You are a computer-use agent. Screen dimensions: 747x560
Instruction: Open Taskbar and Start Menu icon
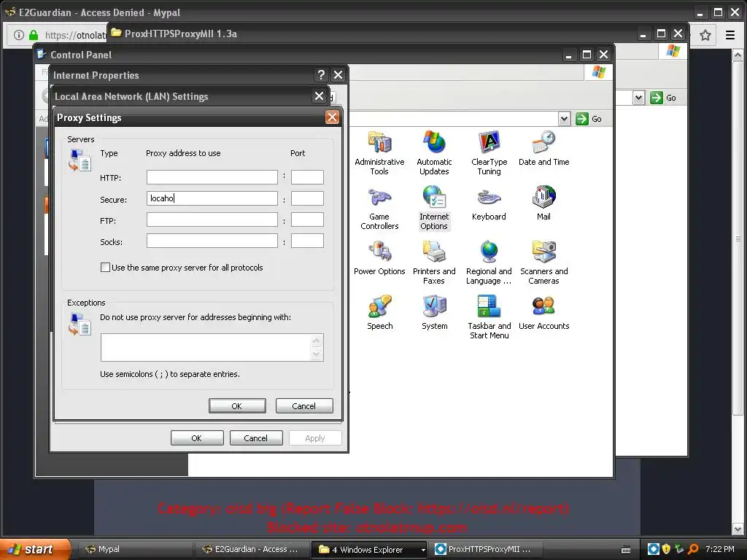click(489, 317)
